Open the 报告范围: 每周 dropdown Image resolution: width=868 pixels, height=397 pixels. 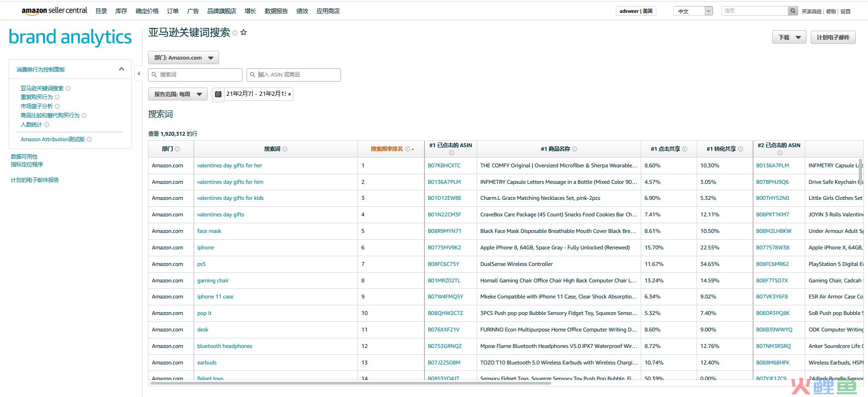pos(178,94)
